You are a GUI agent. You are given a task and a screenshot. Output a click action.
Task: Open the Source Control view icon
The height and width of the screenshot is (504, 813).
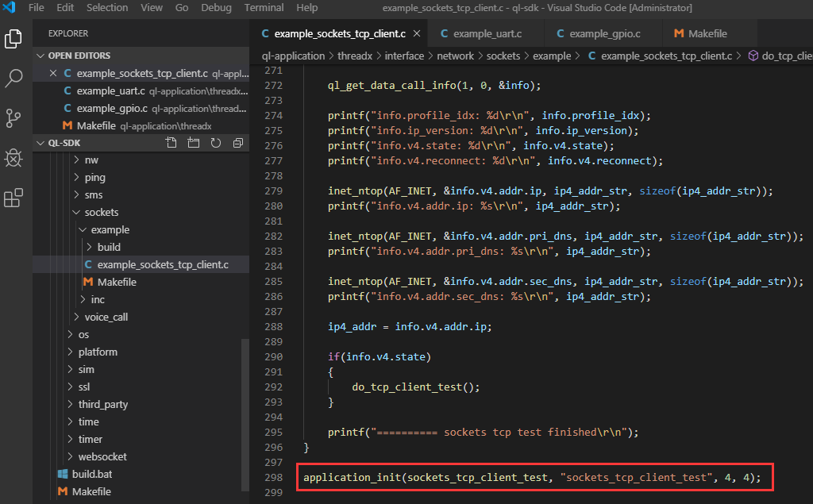13,118
